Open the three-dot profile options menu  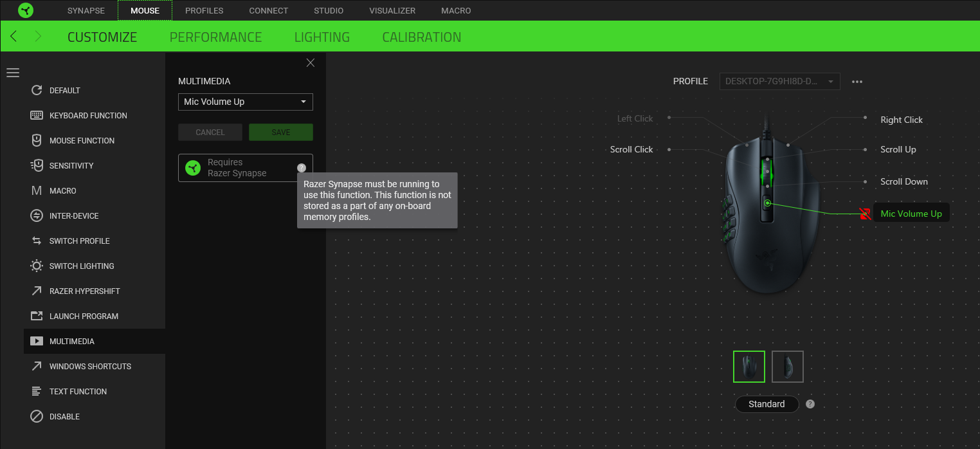tap(857, 82)
